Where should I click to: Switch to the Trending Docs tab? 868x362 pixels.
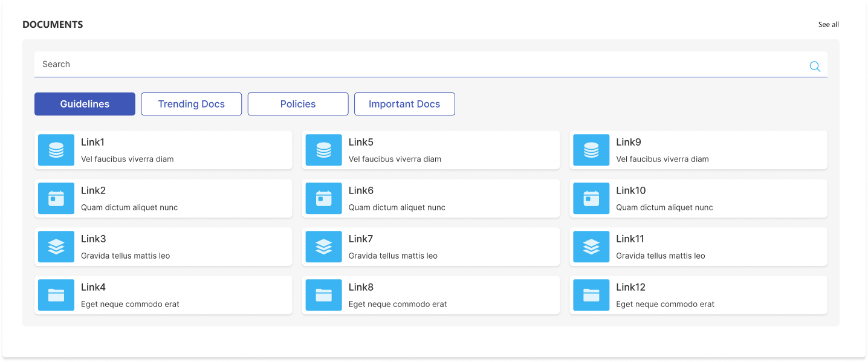pyautogui.click(x=191, y=103)
